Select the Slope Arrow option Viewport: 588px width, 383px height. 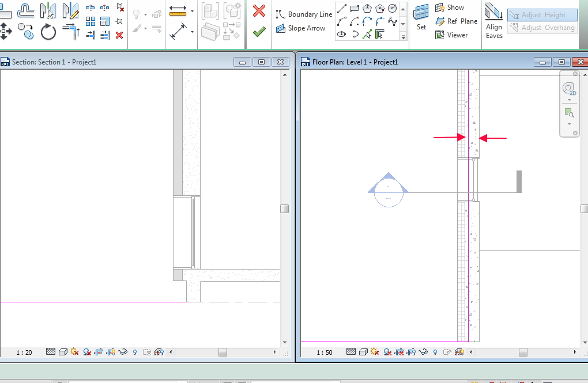[301, 28]
